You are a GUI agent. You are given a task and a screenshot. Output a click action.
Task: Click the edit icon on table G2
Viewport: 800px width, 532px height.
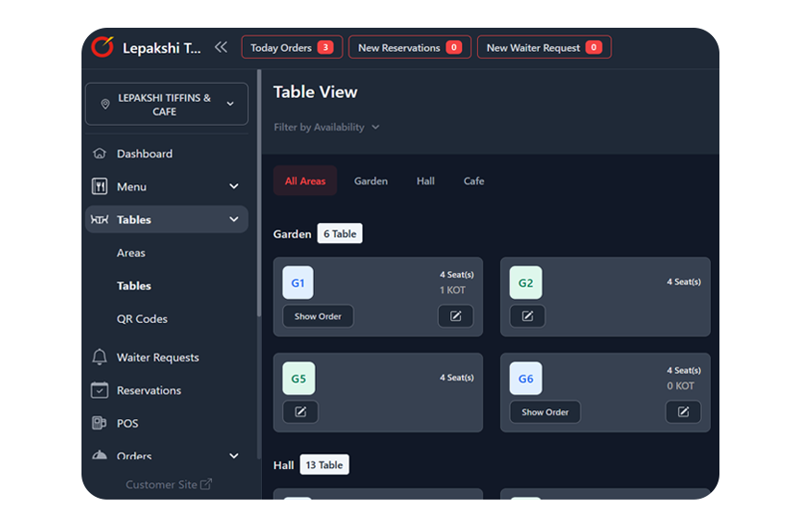click(528, 316)
